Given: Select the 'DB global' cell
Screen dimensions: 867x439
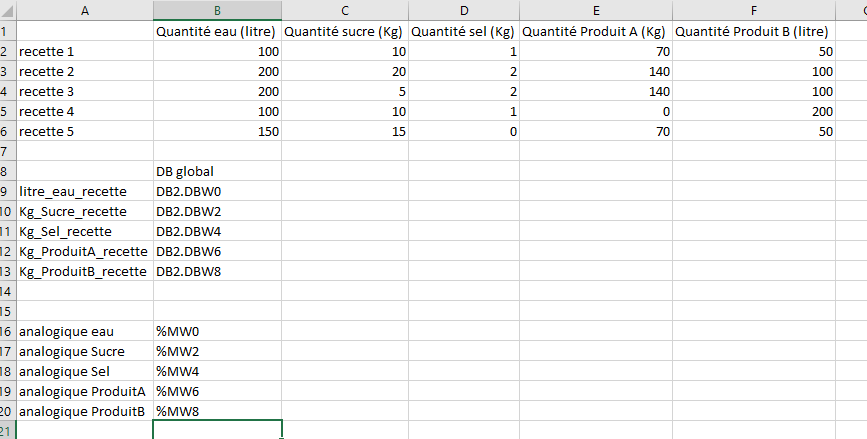Looking at the screenshot, I should pyautogui.click(x=217, y=171).
